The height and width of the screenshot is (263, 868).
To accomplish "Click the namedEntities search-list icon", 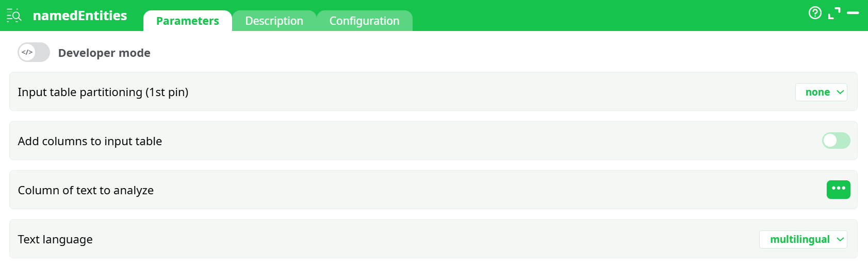I will tap(14, 16).
